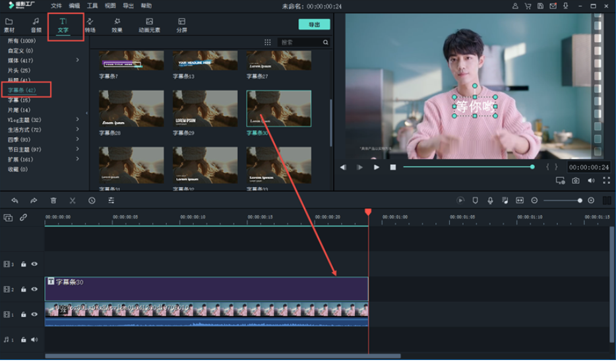Open the 效果 effects tab
616x364 pixels.
[117, 25]
